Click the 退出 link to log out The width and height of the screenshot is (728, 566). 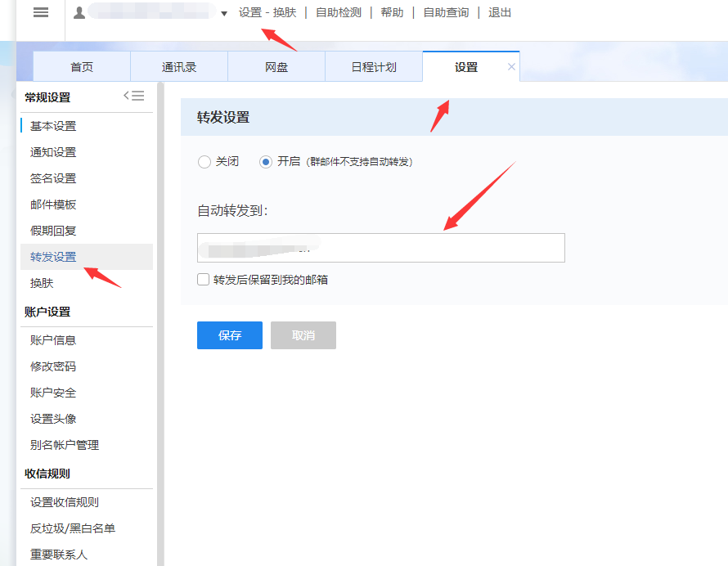(x=500, y=13)
